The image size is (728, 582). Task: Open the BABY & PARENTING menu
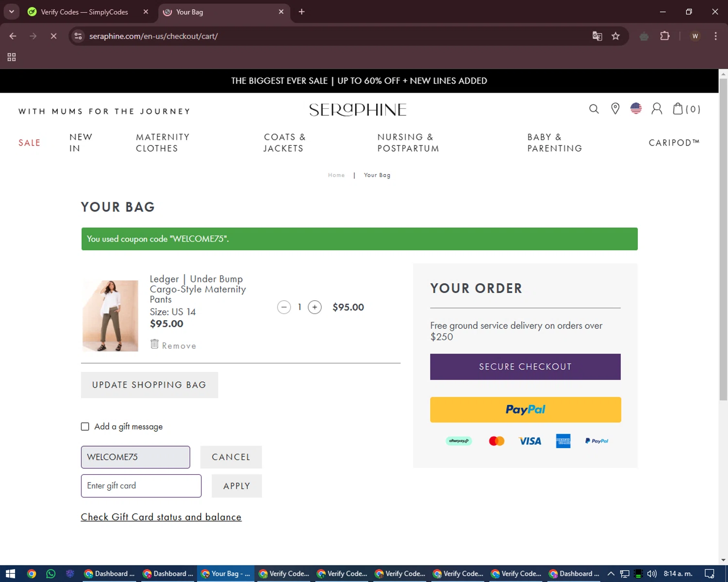pyautogui.click(x=555, y=143)
